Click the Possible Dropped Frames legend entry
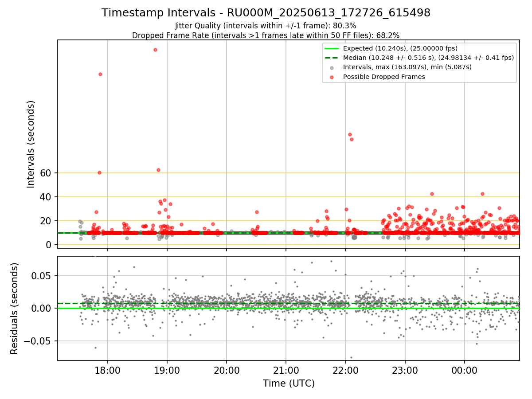Image resolution: width=532 pixels, height=399 pixels. pos(384,77)
